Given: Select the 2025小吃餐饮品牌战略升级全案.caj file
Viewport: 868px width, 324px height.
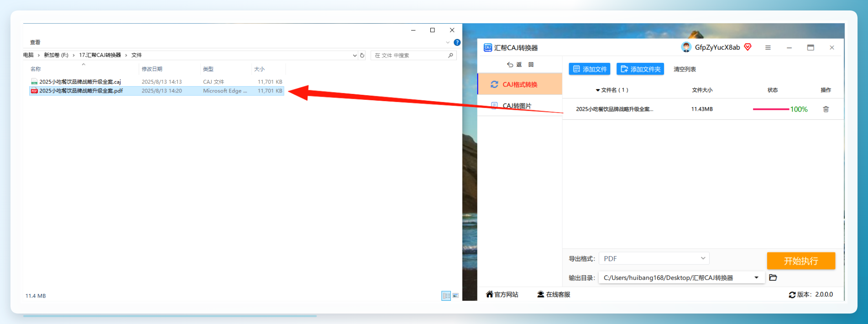Looking at the screenshot, I should tap(157, 82).
